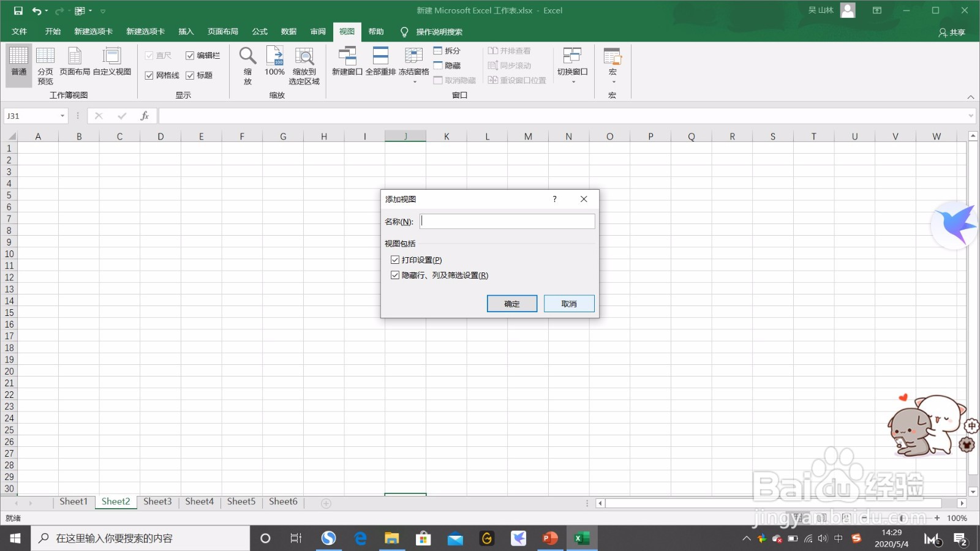Switch to the Review (审阅) tab

318,32
